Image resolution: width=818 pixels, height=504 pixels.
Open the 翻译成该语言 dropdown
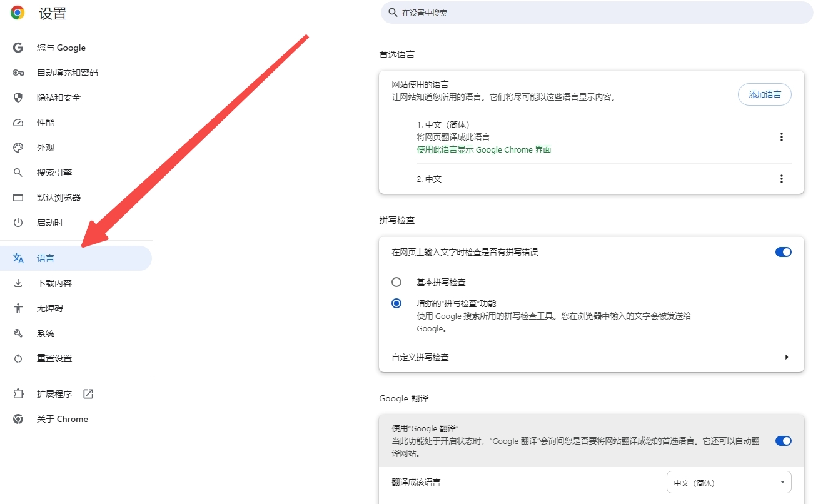point(729,483)
